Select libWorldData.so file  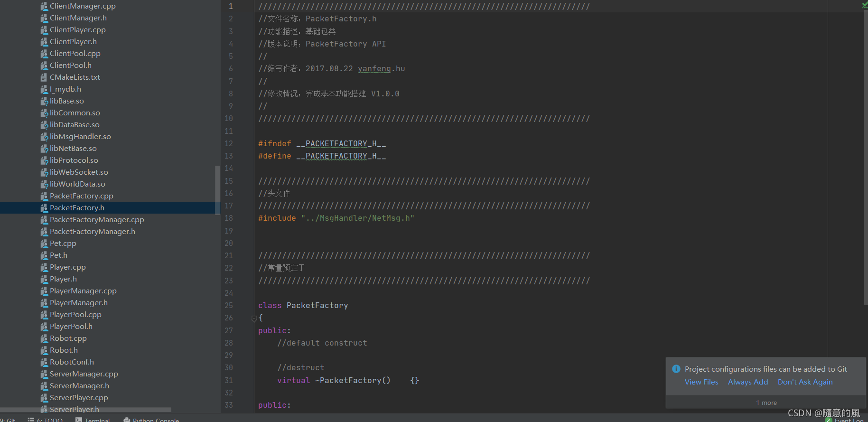[77, 184]
